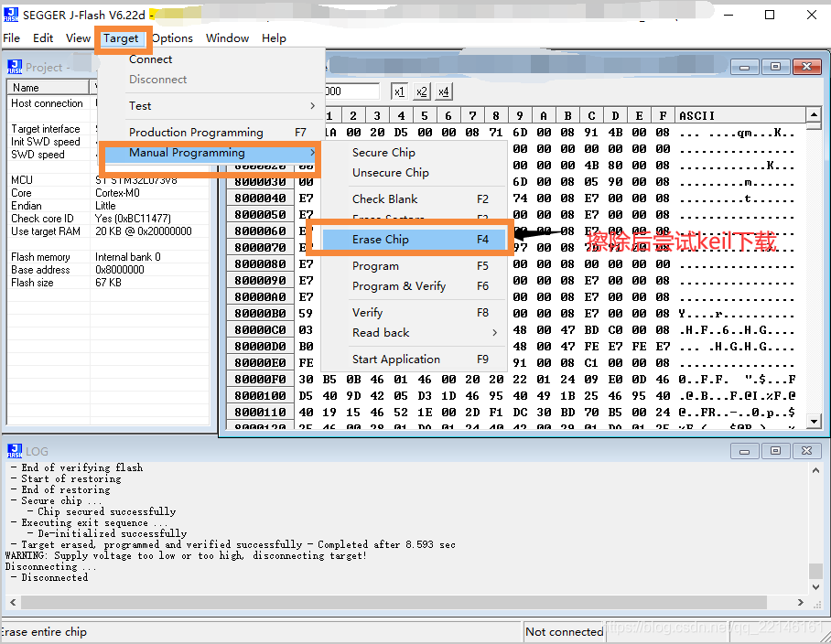Open the Edit menu
The height and width of the screenshot is (644, 831).
coord(43,38)
